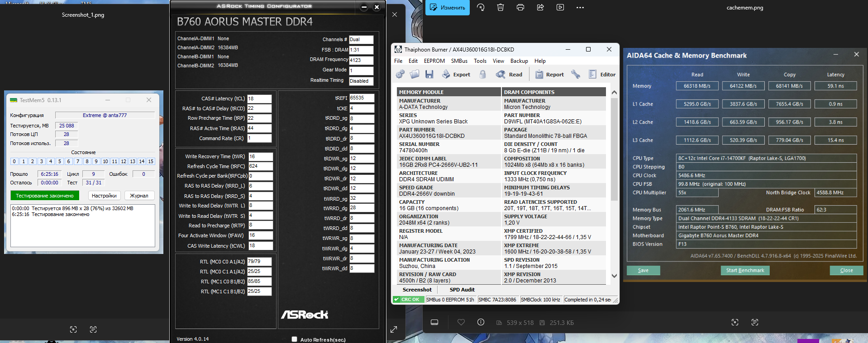The image size is (868, 343).
Task: Switch to the SPD Audit tab
Action: pos(462,290)
